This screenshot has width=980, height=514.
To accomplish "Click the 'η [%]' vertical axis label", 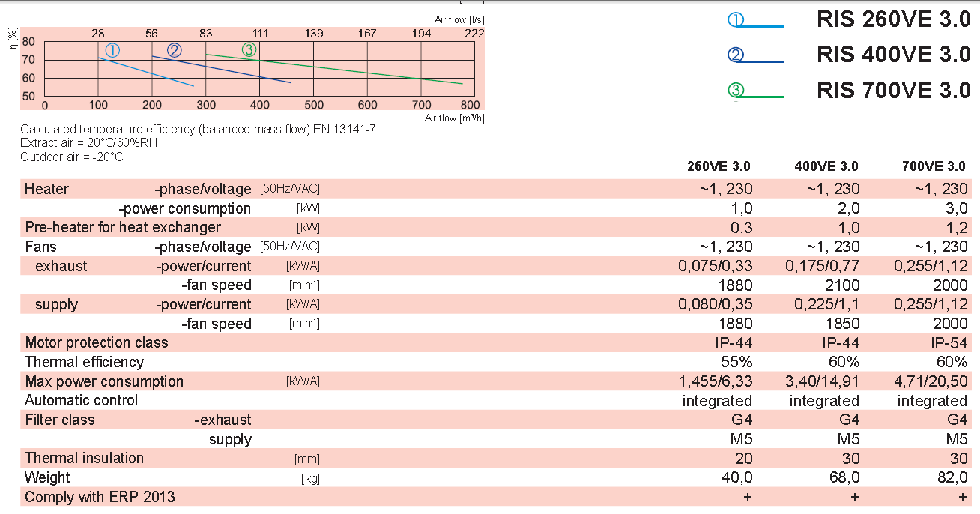I will pyautogui.click(x=14, y=40).
